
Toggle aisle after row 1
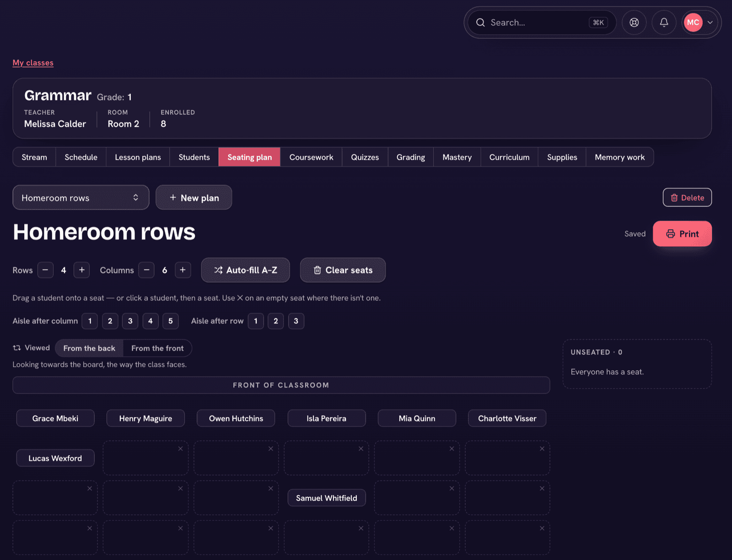tap(256, 321)
